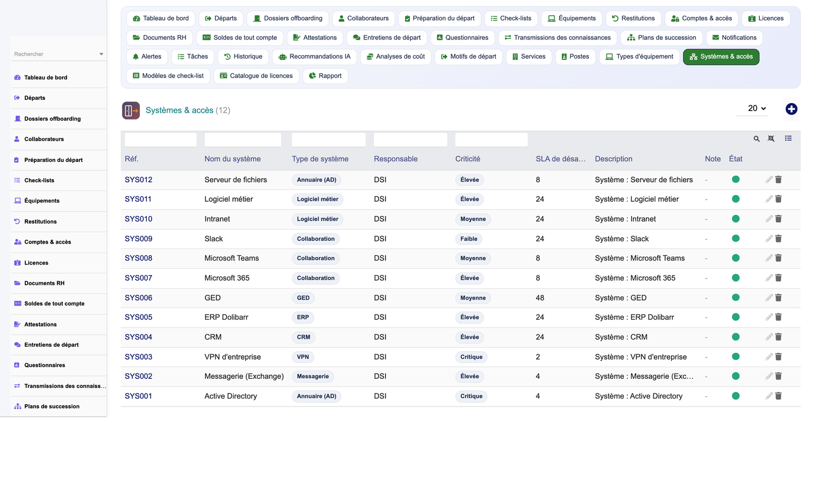Click description 'Système : ERP Dolibarr'
Viewport: 815px width, 504px height.
(x=635, y=317)
